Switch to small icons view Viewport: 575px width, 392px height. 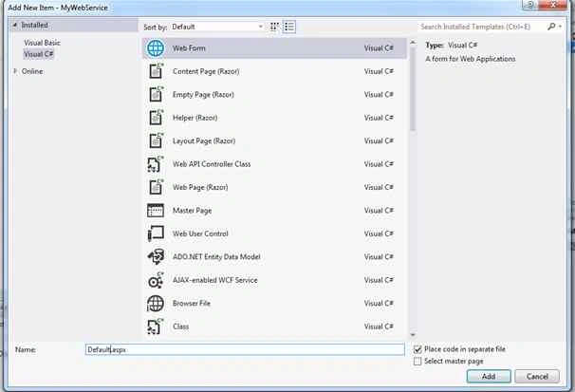coord(274,27)
